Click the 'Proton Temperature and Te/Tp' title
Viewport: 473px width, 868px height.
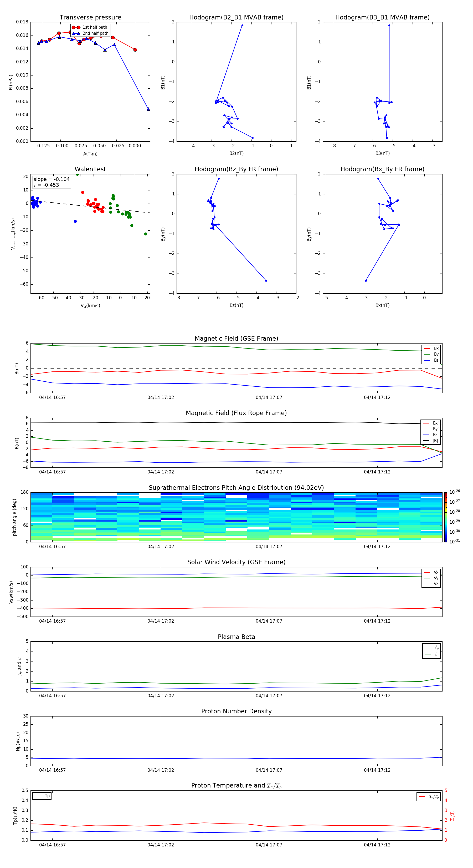click(236, 786)
